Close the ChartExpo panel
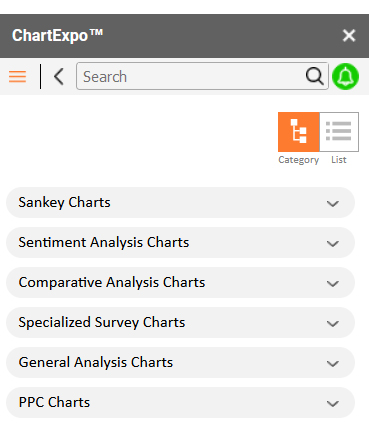Image resolution: width=369 pixels, height=436 pixels. click(x=349, y=35)
